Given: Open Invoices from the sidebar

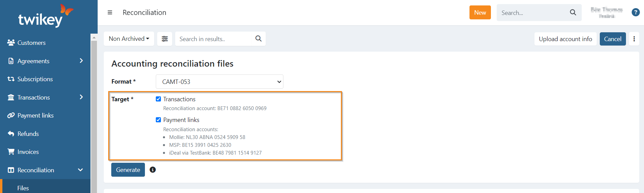Looking at the screenshot, I should point(28,152).
